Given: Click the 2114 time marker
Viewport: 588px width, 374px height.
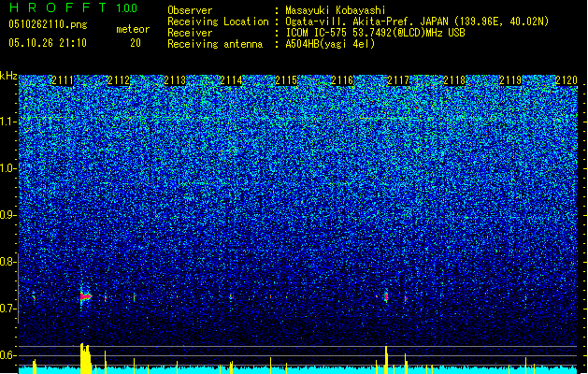Looking at the screenshot, I should [231, 80].
